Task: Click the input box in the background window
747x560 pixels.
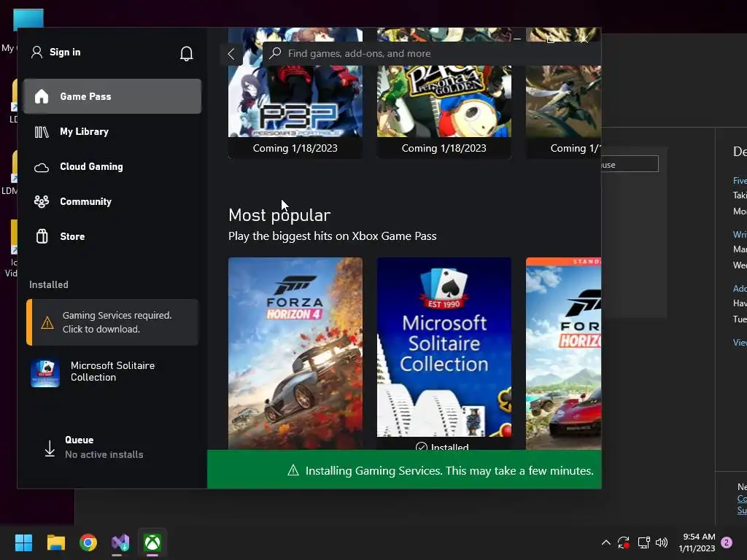Action: coord(630,164)
